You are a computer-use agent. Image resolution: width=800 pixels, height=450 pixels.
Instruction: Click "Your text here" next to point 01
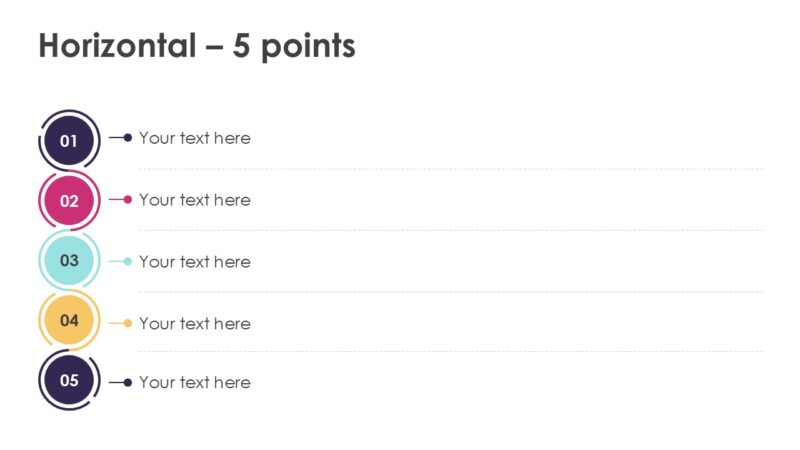(x=195, y=138)
